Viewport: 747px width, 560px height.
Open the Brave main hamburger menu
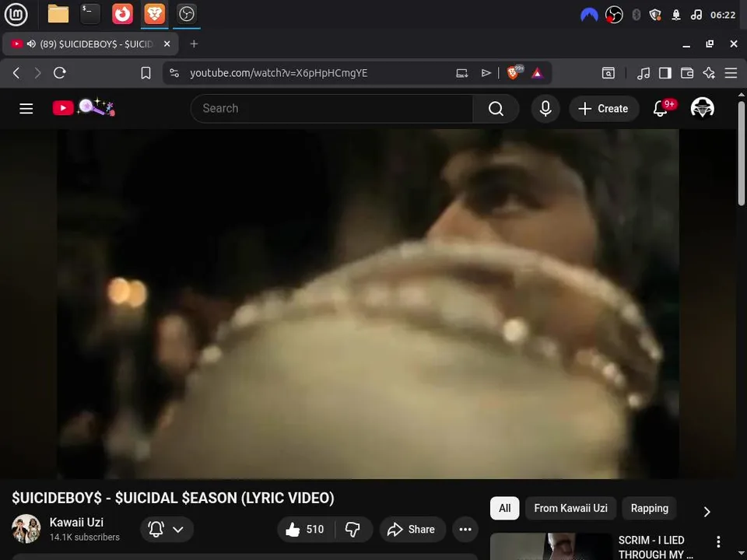point(731,73)
